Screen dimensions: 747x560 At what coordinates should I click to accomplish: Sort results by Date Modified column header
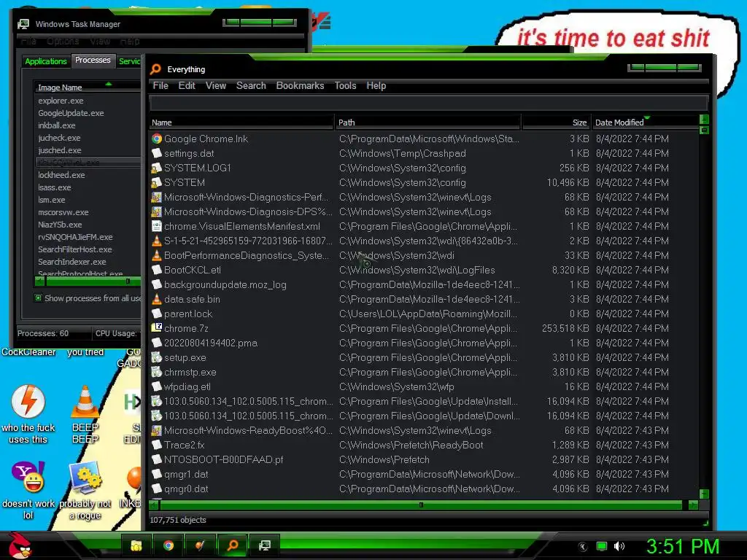coord(645,122)
